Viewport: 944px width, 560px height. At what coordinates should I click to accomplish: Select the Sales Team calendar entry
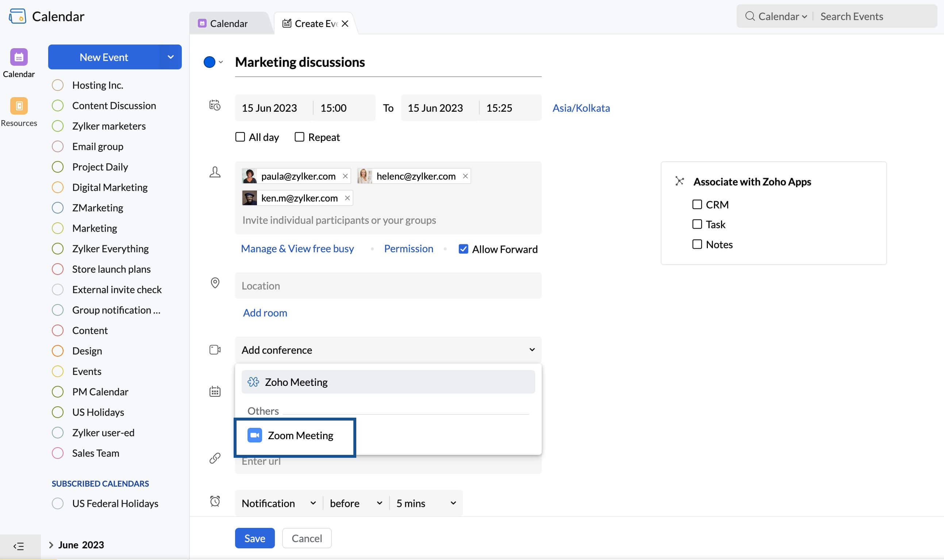pos(95,453)
